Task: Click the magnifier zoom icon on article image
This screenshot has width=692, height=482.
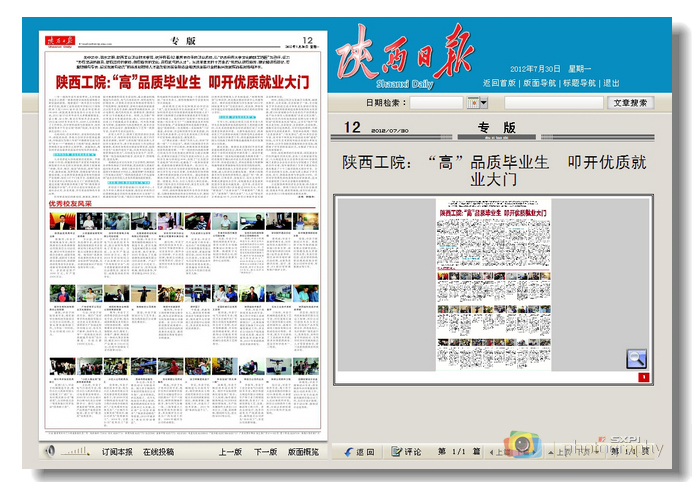Action: [x=636, y=359]
